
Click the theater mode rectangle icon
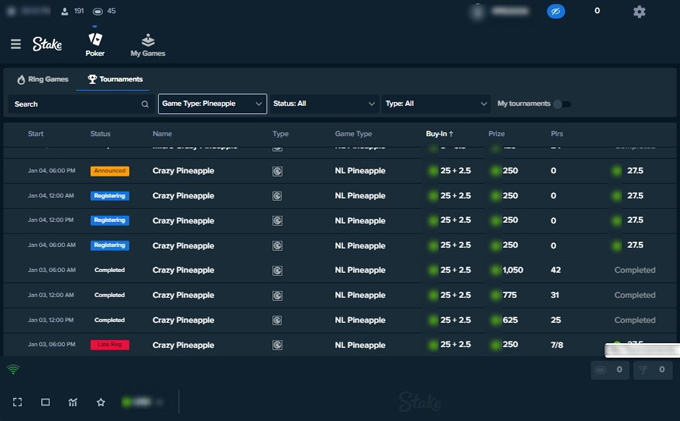click(45, 402)
